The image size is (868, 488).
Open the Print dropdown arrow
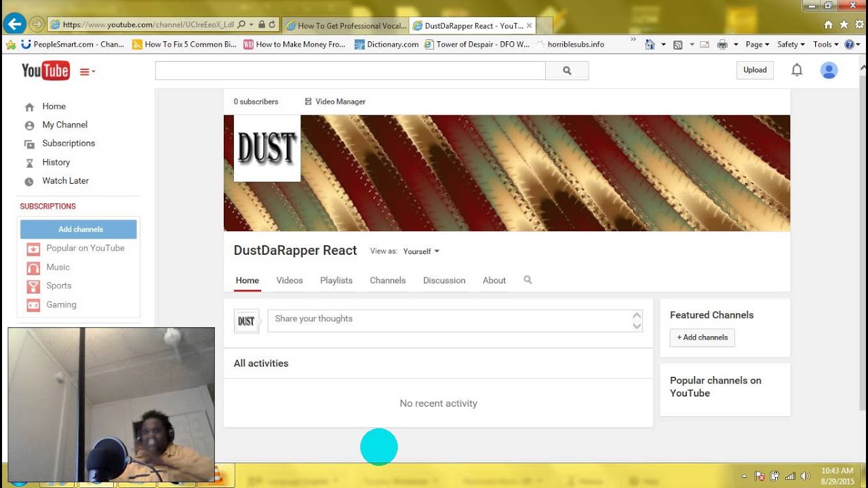point(736,44)
